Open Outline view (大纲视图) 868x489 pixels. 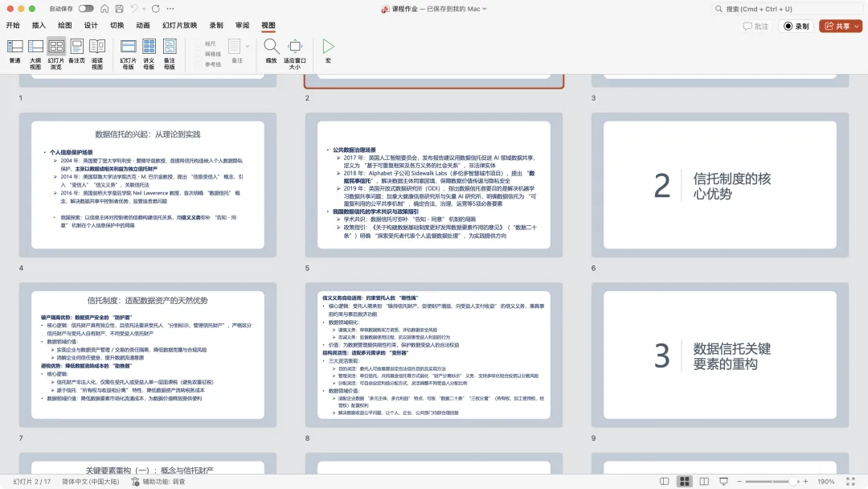click(35, 54)
